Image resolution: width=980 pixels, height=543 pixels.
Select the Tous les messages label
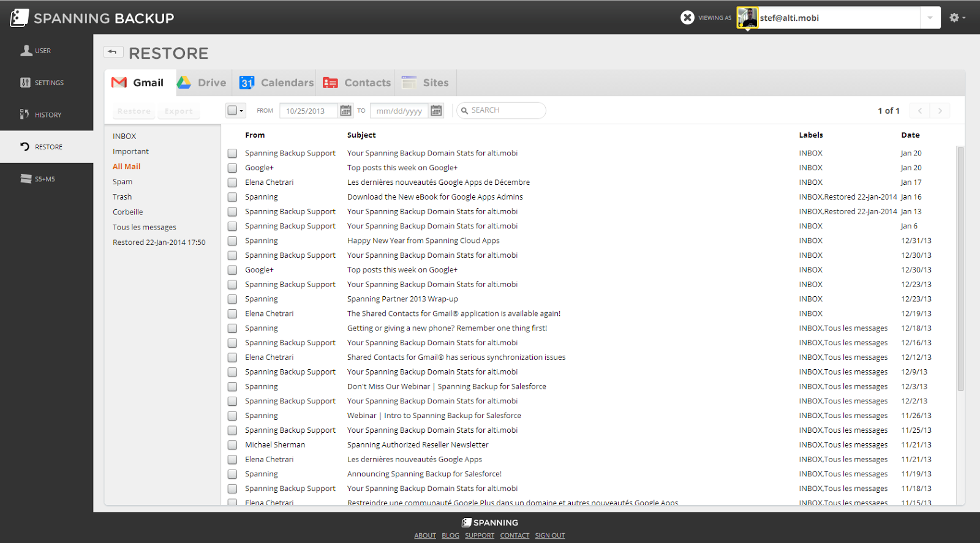coord(145,227)
